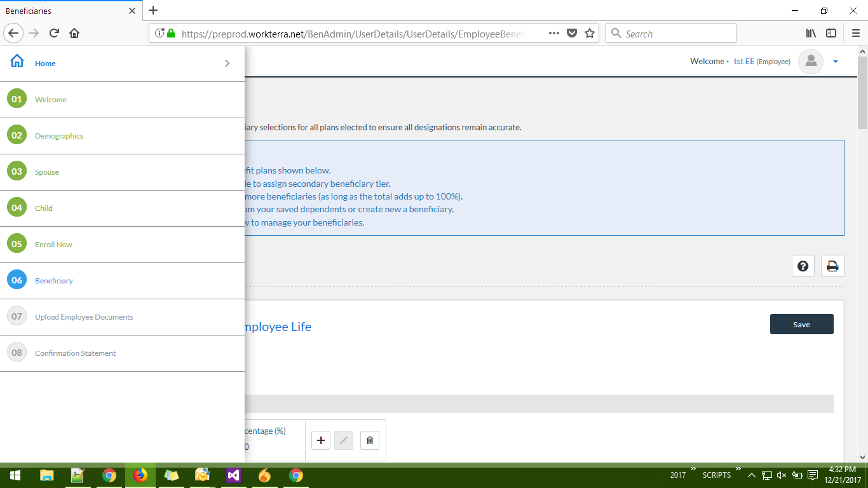Open step 07 Upload Employee Documents
This screenshot has height=488, width=868.
122,317
